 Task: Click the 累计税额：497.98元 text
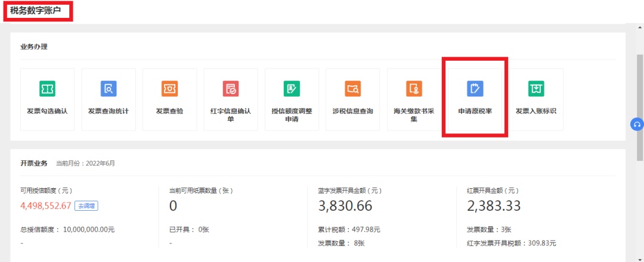pos(349,230)
